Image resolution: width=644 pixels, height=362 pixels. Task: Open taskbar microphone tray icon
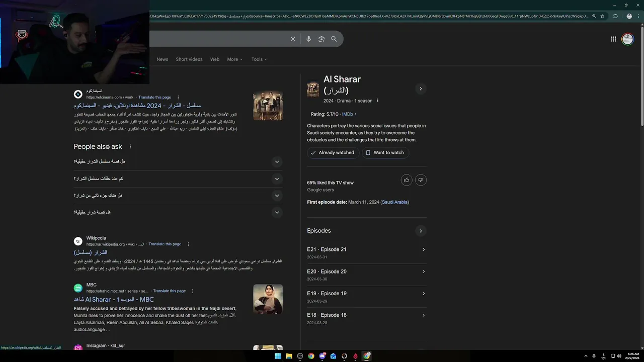594,356
